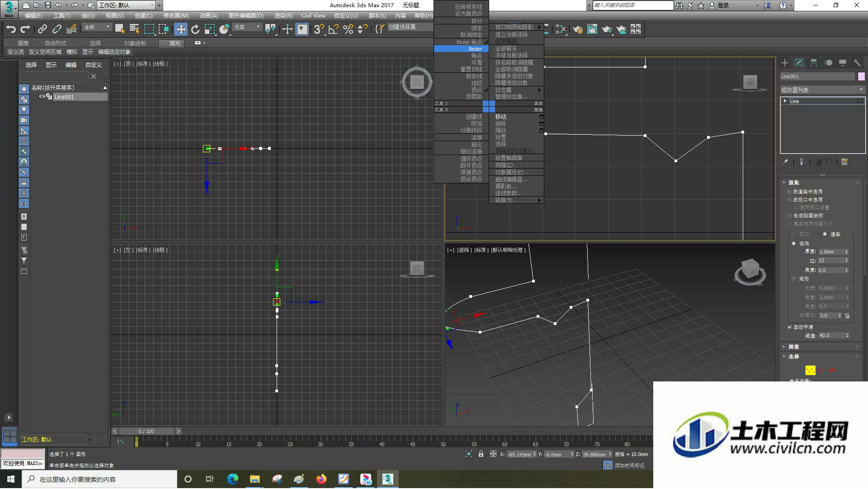
Task: Toggle visibility eye of Line001
Action: 42,97
